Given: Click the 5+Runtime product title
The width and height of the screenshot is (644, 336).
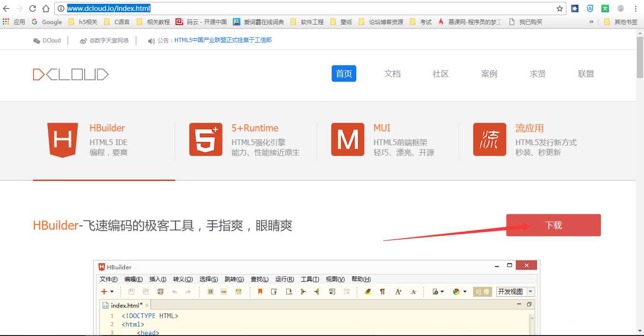Looking at the screenshot, I should click(255, 128).
